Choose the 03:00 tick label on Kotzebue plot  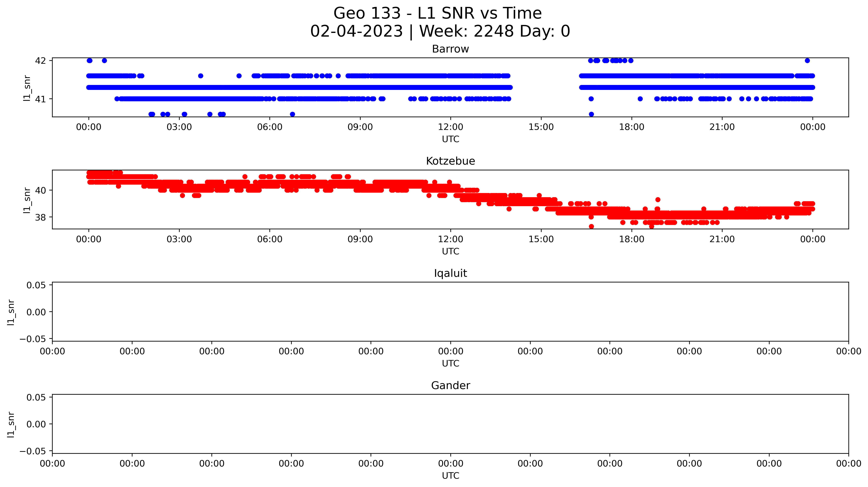[179, 239]
